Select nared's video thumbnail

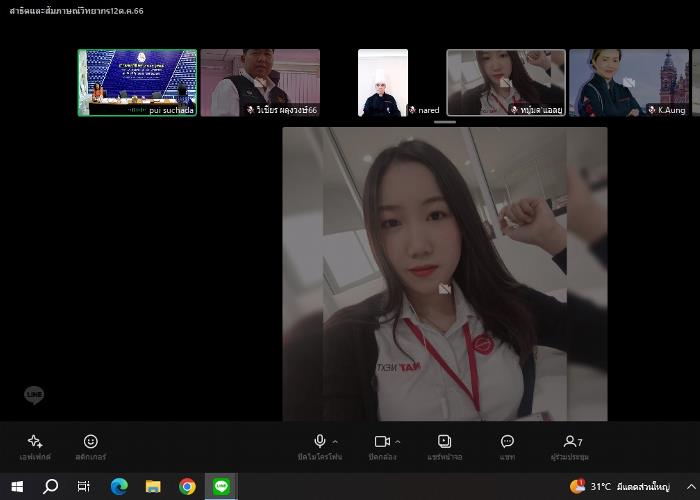click(x=383, y=82)
